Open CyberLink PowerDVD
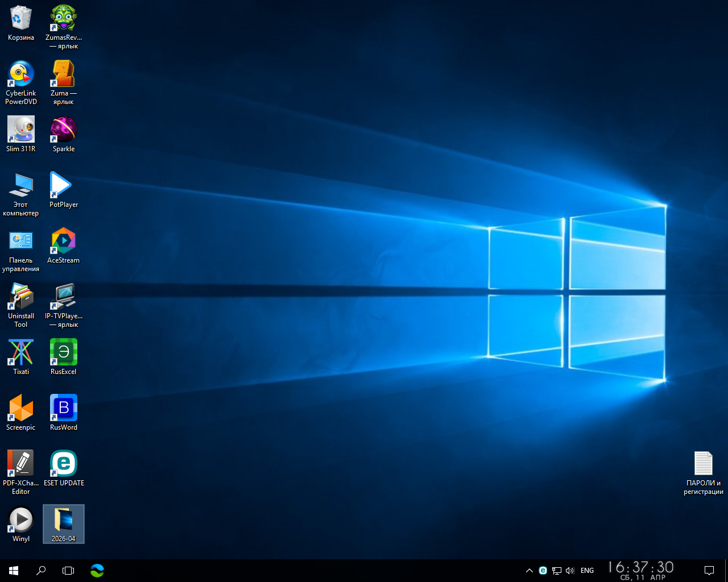Image resolution: width=728 pixels, height=582 pixels. pos(21,82)
